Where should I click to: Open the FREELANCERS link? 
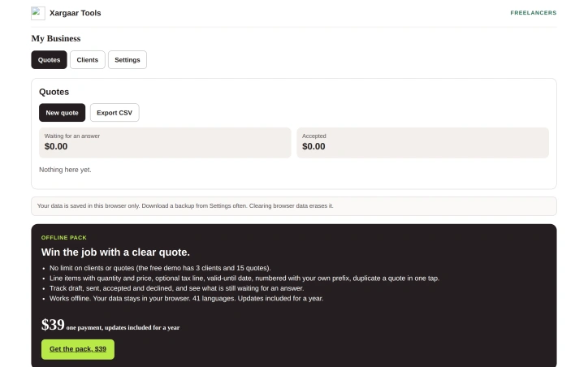(534, 13)
